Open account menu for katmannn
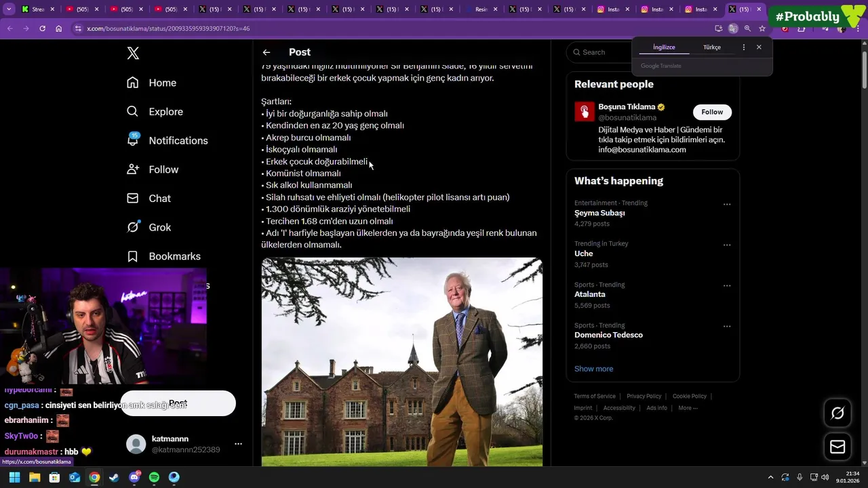This screenshot has width=868, height=488. pyautogui.click(x=238, y=444)
